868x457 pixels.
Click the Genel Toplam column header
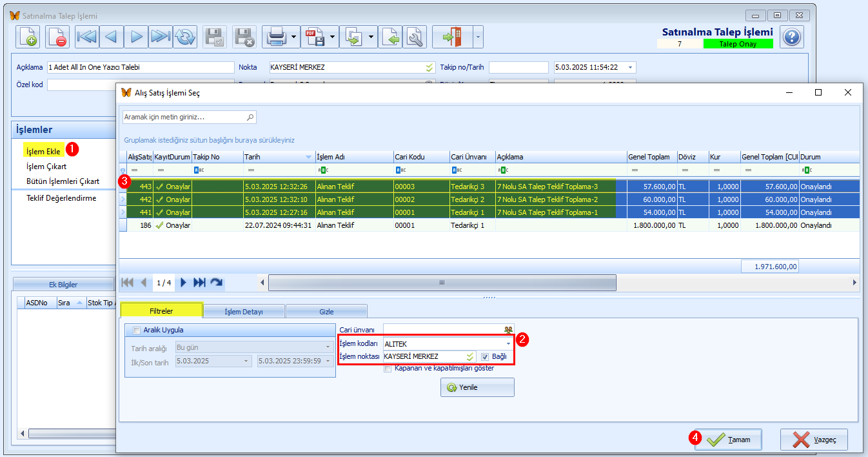(x=651, y=157)
